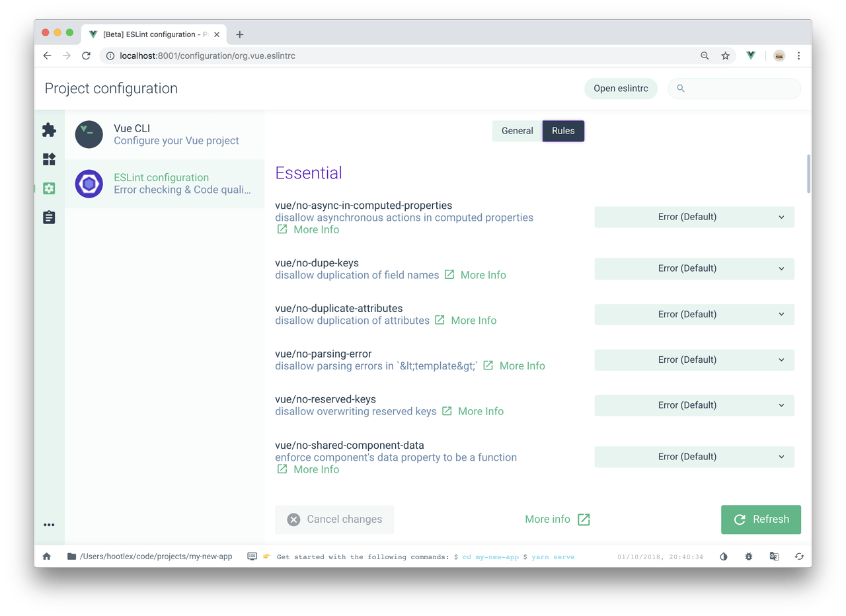Open severity dropdown for vue/no-async-in-computed-properties

(x=694, y=217)
